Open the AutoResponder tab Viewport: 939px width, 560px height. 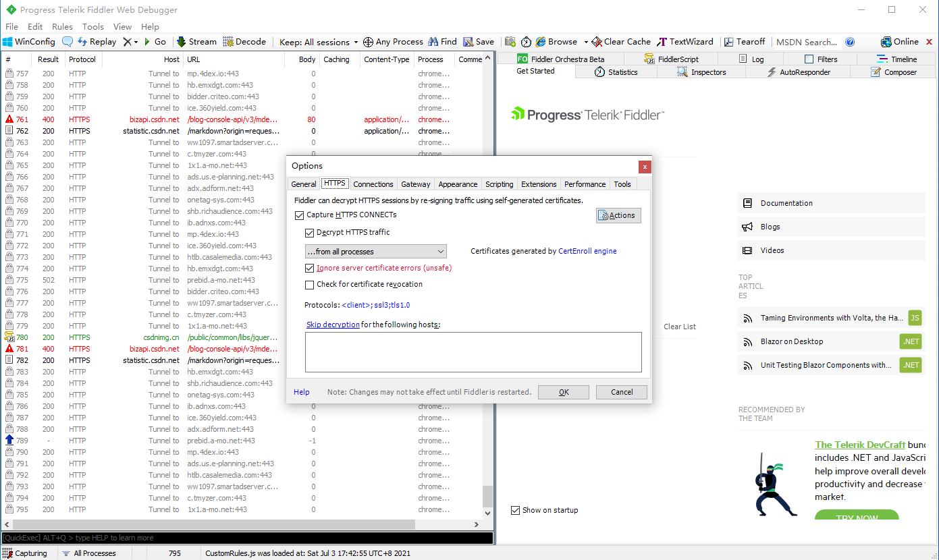[798, 72]
